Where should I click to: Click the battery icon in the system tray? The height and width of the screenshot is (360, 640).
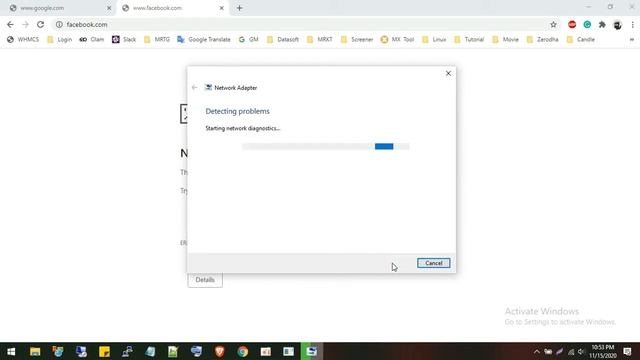pyautogui.click(x=548, y=352)
